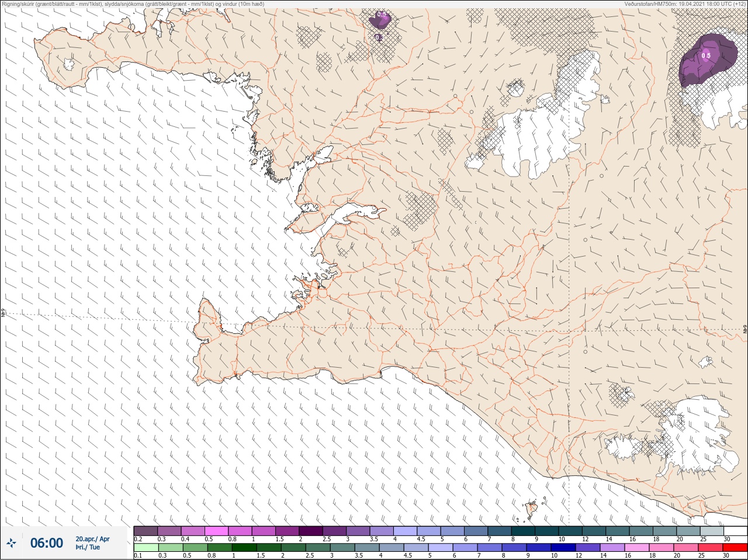Select the bright red swatch above 30 in lower legend

(735, 548)
